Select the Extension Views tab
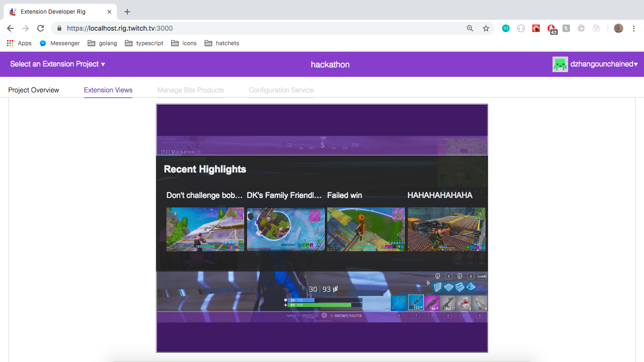Viewport: 644px width, 362px height. [108, 90]
